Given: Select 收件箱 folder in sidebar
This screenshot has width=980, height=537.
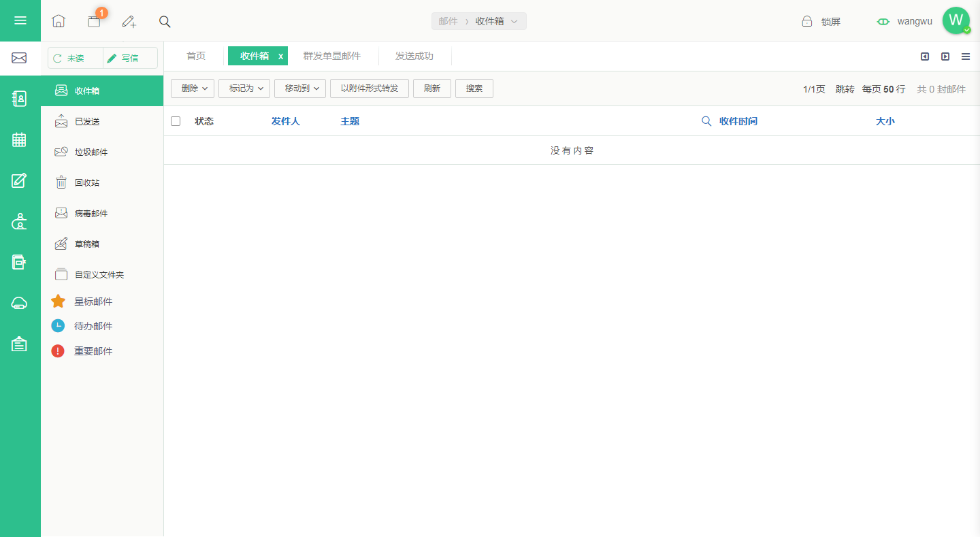Looking at the screenshot, I should coord(102,91).
